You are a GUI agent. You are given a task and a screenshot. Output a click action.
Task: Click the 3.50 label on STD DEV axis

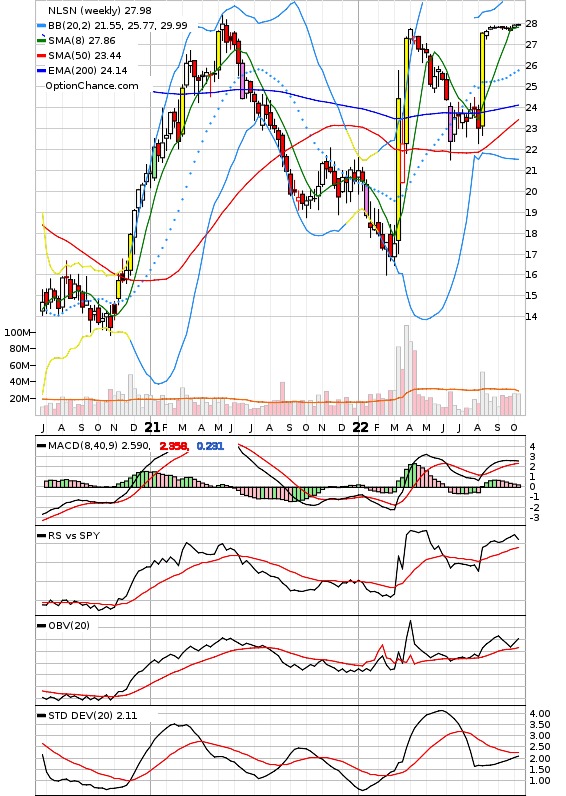(x=540, y=724)
